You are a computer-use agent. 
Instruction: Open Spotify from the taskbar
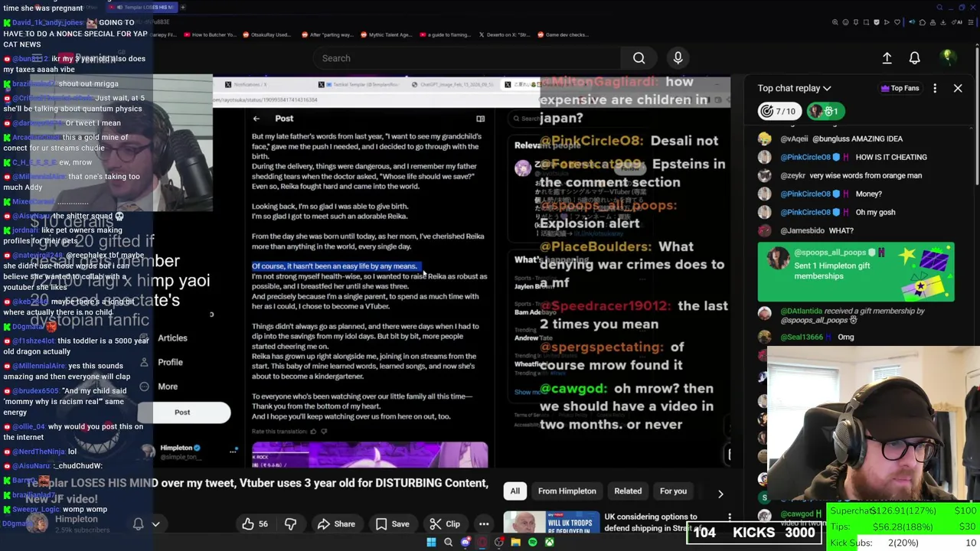click(532, 543)
